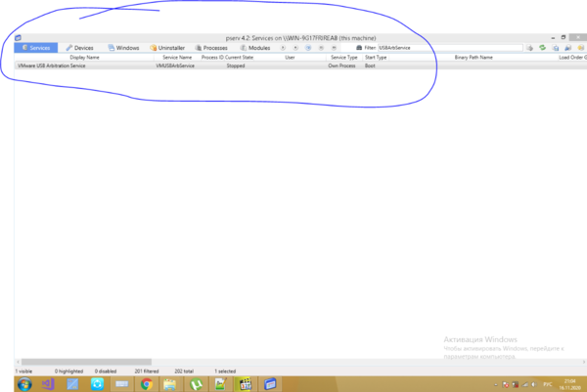Click the '1 visible' status bar entry
Screen dimensions: 587x392
coord(23,371)
